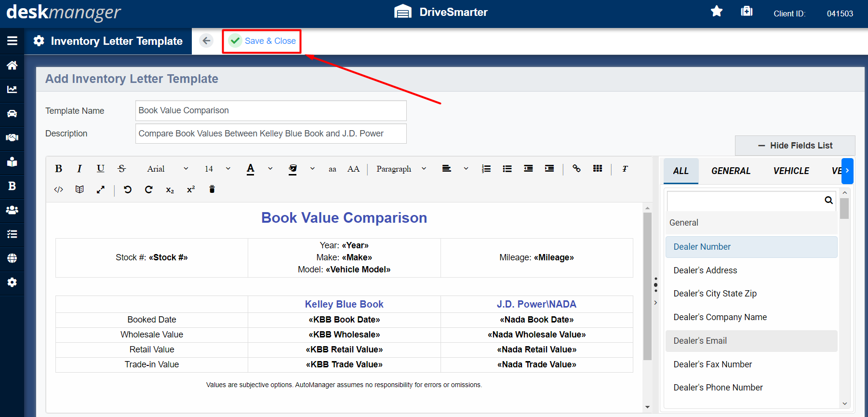Decrease indent of the paragraph
The height and width of the screenshot is (417, 868).
coord(528,169)
